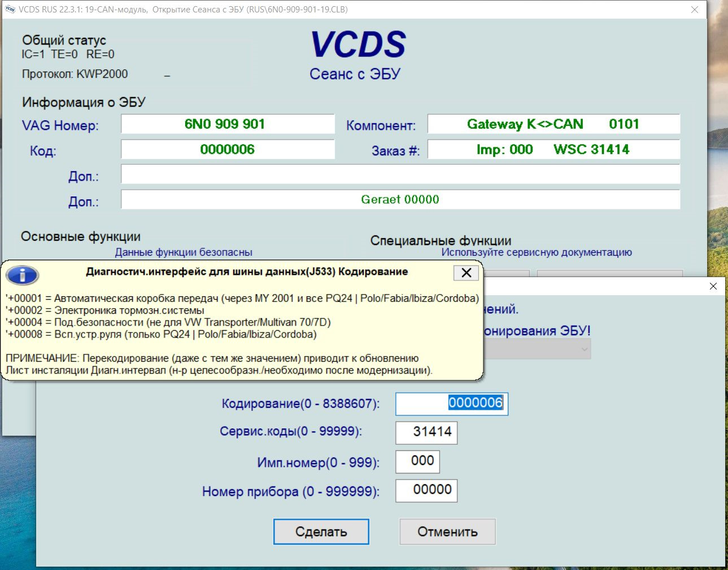The image size is (728, 570).
Task: Close the recoding dialog window
Action: 713,286
